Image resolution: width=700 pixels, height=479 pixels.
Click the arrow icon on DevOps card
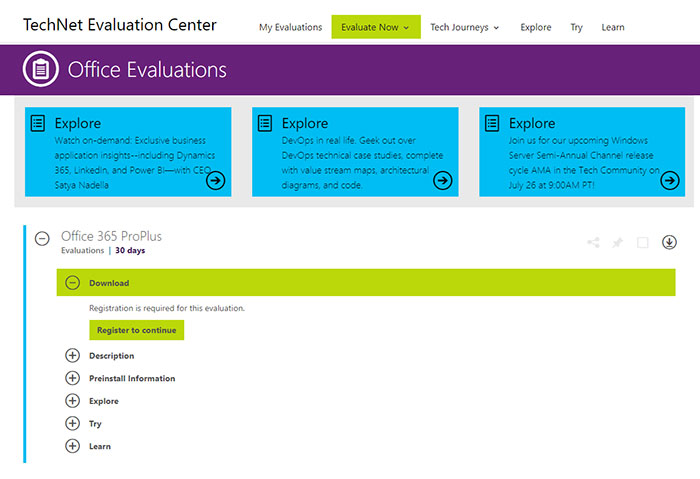(442, 181)
